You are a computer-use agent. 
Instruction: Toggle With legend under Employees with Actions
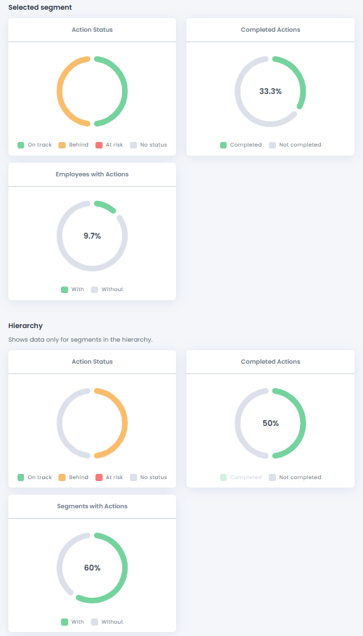coord(73,290)
